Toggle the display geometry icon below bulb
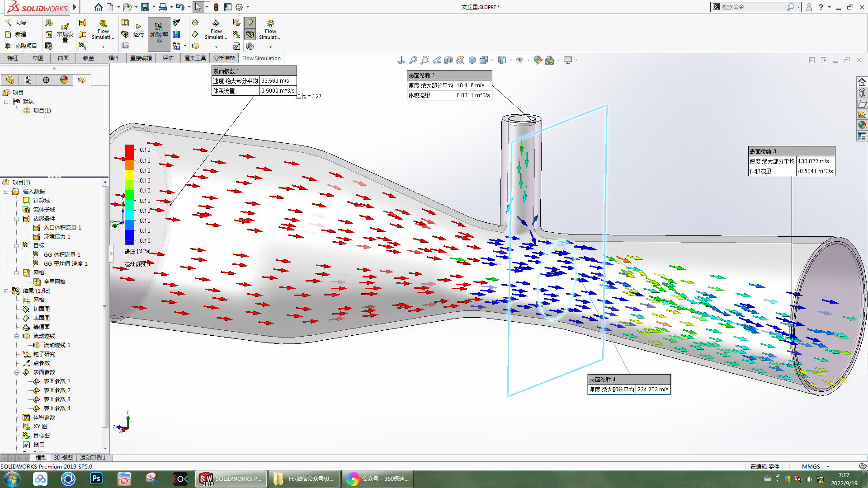The width and height of the screenshot is (868, 488). tap(250, 34)
